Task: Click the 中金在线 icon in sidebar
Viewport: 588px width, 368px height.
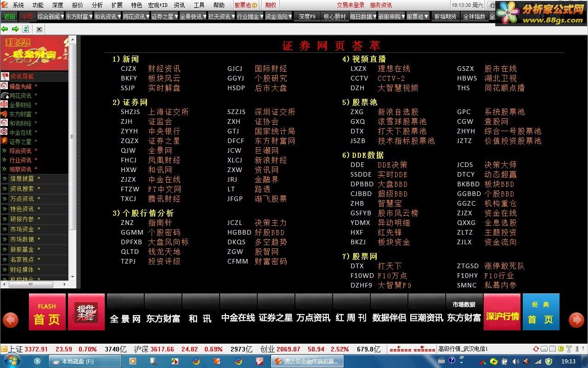Action: point(5,132)
